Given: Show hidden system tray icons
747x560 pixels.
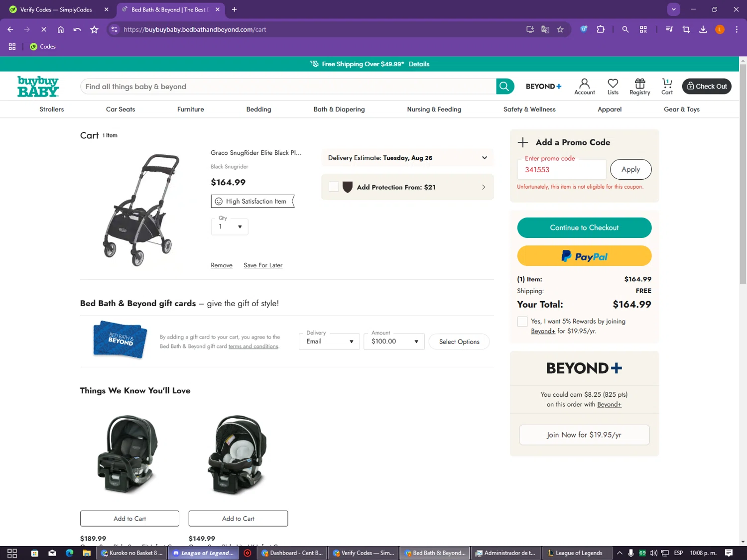Looking at the screenshot, I should click(x=620, y=553).
